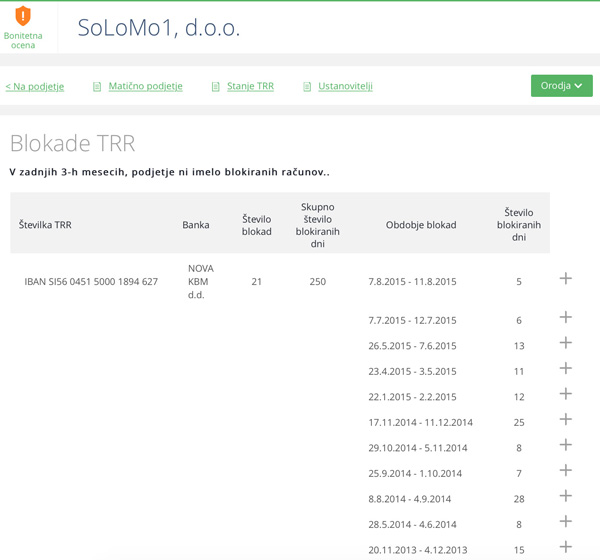Go back via Na podjetje link
The height and width of the screenshot is (560, 600).
[x=35, y=87]
